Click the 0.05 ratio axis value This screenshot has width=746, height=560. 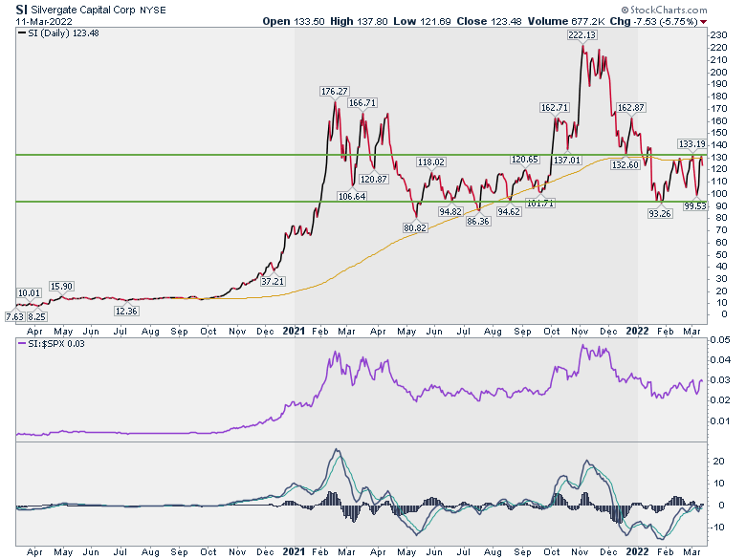tap(720, 340)
